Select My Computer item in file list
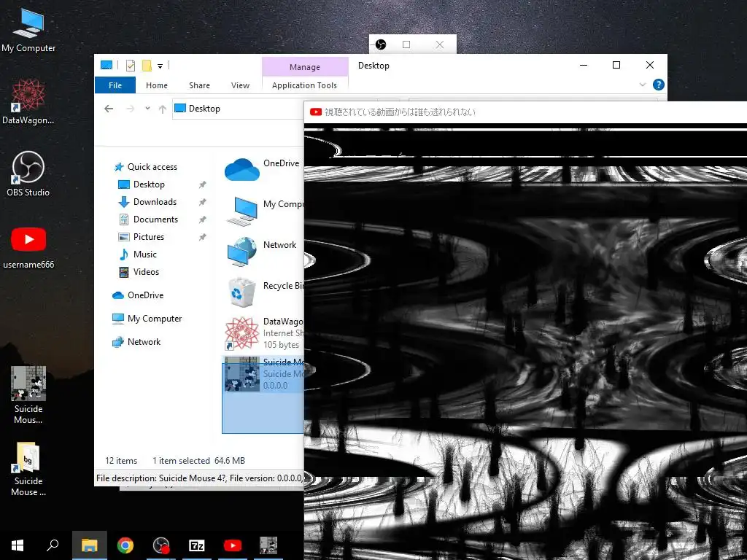747x560 pixels. 263,210
